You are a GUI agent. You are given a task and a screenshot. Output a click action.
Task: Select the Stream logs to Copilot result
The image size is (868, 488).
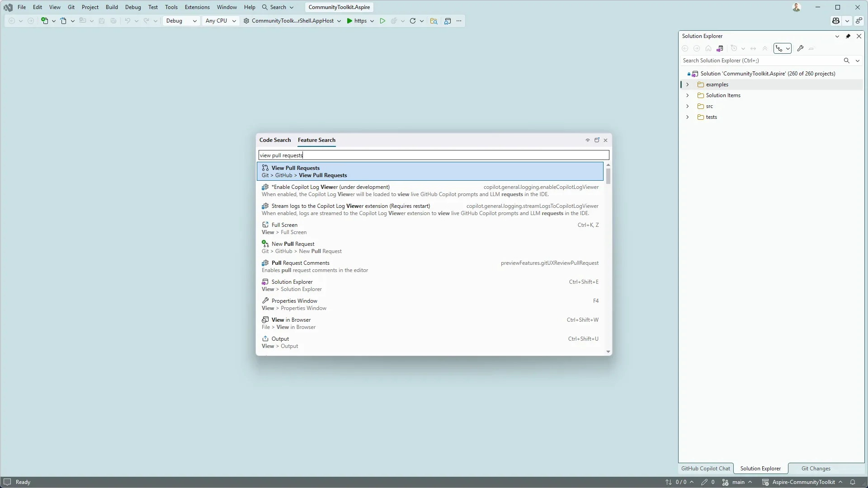430,210
